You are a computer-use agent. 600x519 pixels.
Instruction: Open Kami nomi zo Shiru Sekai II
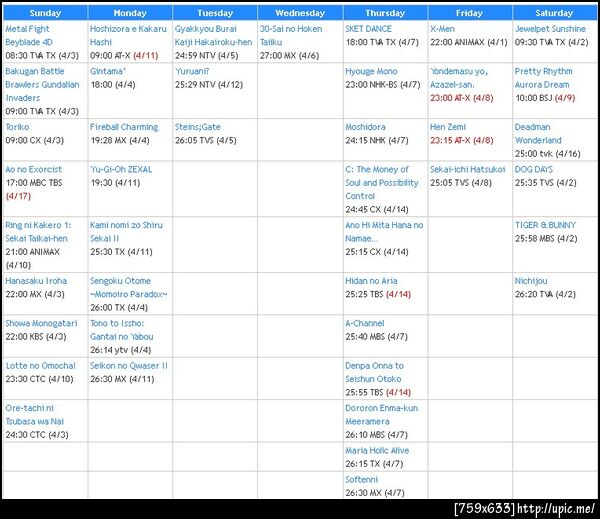[x=126, y=232]
